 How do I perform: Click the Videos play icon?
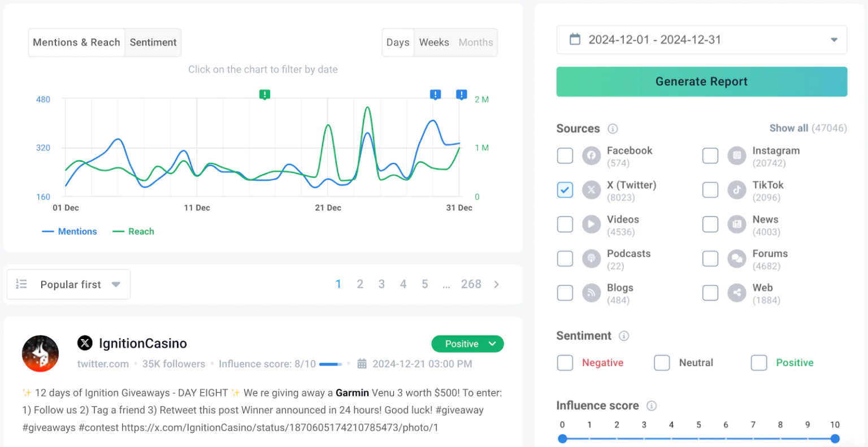click(x=591, y=224)
